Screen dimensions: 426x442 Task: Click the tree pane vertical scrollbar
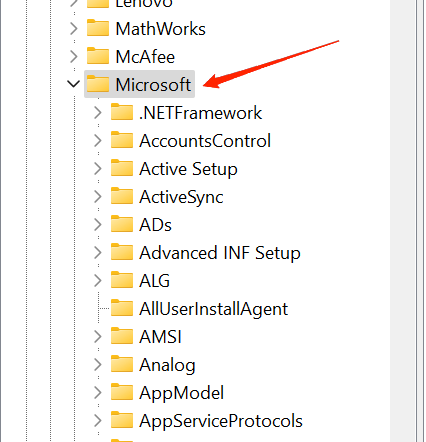[x=403, y=221]
